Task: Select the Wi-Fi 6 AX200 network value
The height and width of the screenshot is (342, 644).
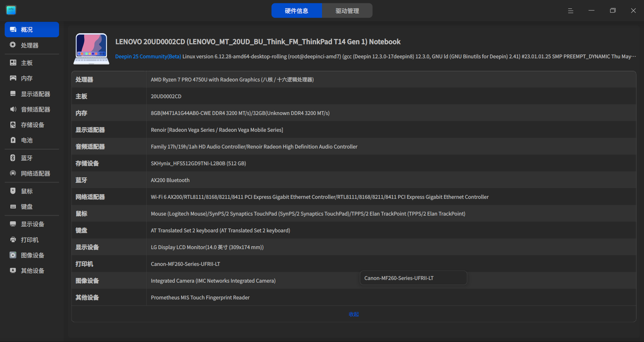Action: pos(320,197)
